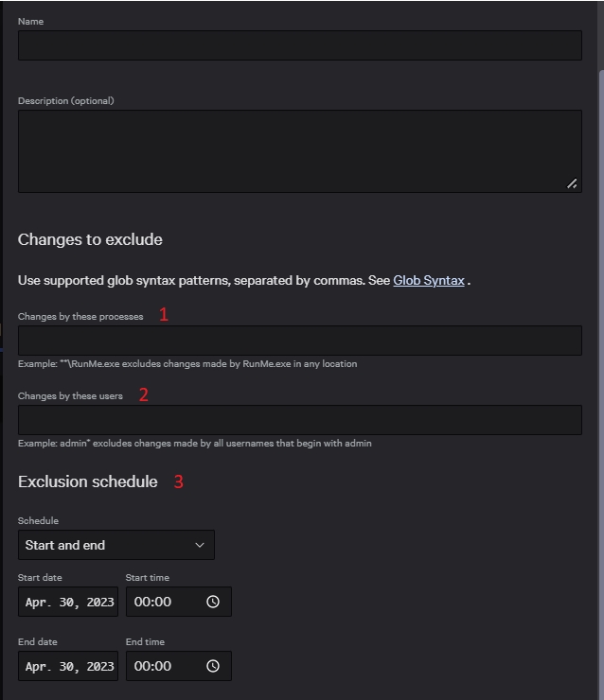Grab the Description box resize handle
Screen dimensions: 604x700
point(572,184)
